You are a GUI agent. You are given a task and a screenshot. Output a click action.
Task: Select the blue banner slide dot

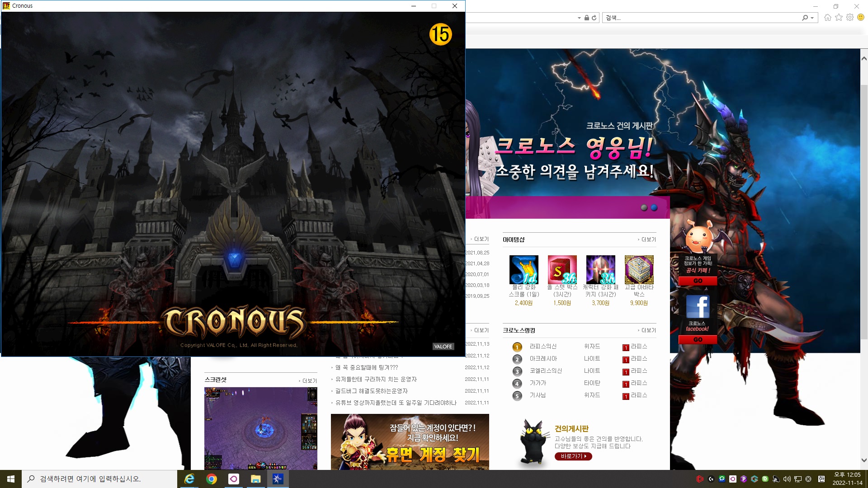pos(654,208)
